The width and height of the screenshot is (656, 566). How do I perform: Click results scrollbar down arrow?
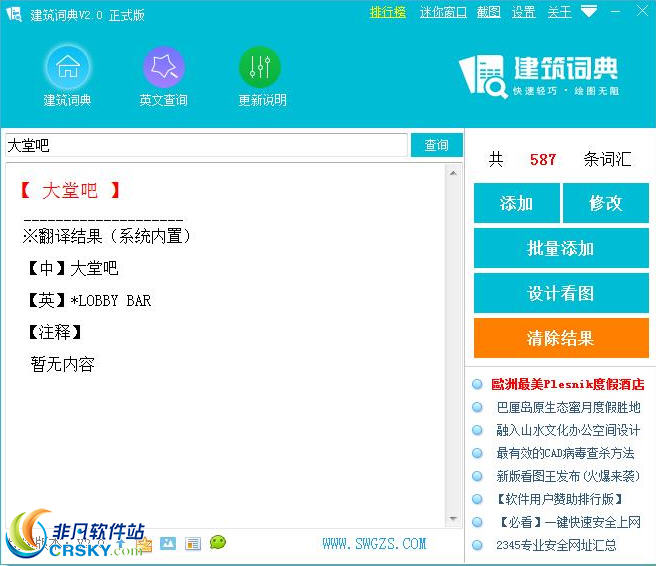click(x=453, y=519)
